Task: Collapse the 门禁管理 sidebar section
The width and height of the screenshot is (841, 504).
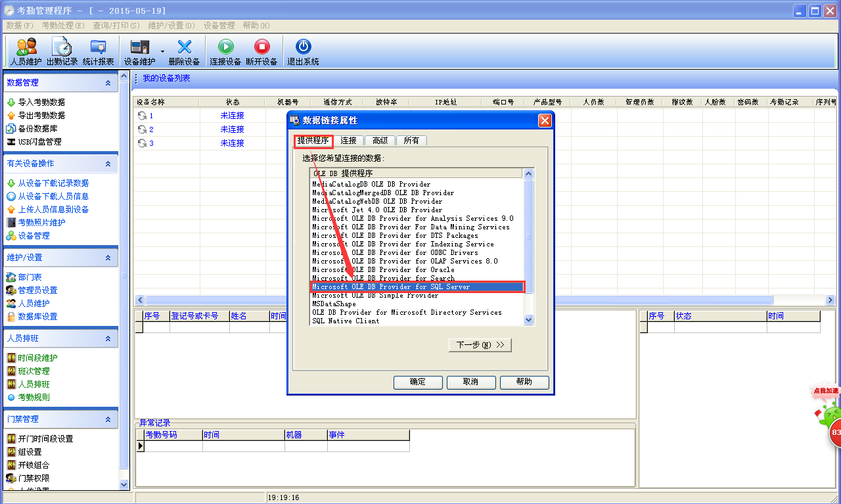Action: click(108, 419)
